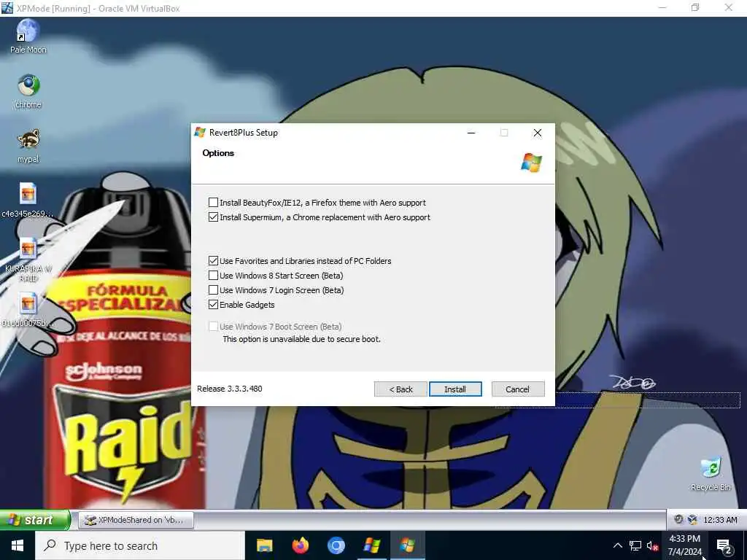Click the Release 3.3.3.480 version text
The width and height of the screenshot is (747, 560).
(x=230, y=389)
